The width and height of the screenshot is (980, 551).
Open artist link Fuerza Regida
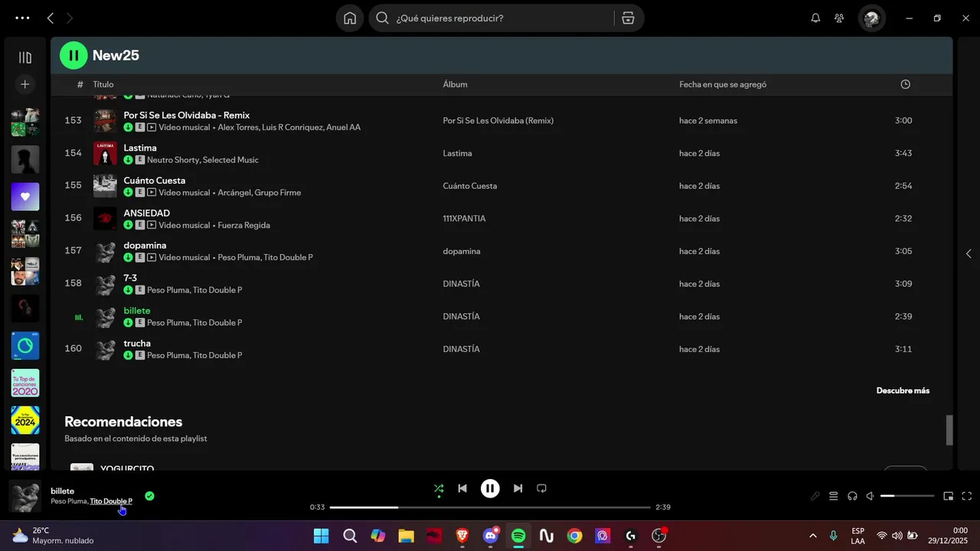click(243, 225)
